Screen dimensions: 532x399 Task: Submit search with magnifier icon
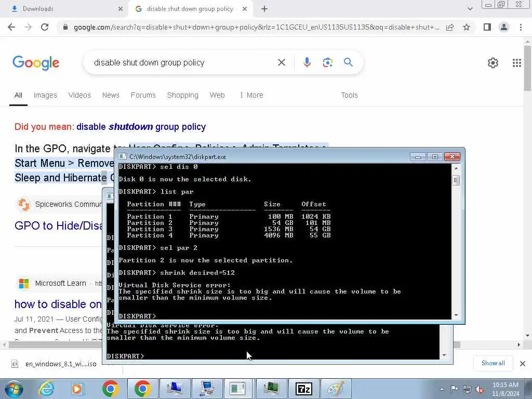coord(348,62)
